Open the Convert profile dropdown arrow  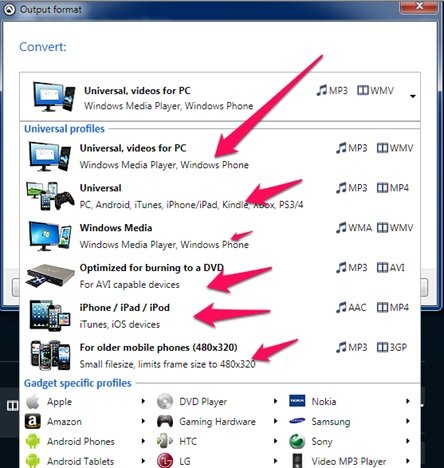(413, 96)
